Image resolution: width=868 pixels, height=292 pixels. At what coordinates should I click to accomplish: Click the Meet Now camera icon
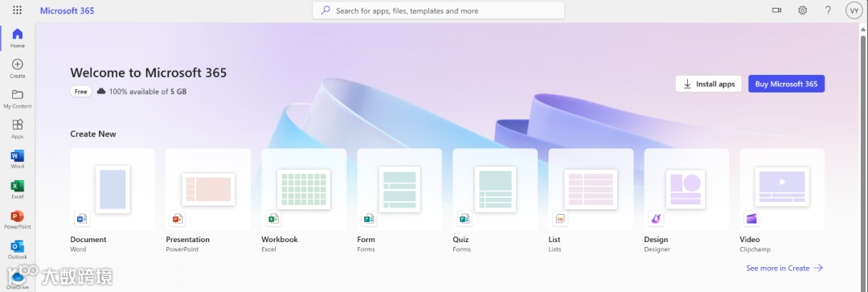point(776,10)
